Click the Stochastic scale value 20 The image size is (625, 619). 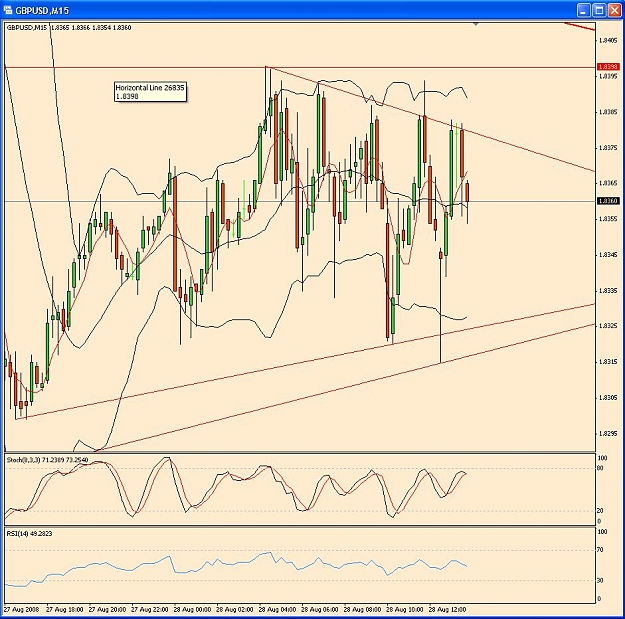pyautogui.click(x=600, y=510)
